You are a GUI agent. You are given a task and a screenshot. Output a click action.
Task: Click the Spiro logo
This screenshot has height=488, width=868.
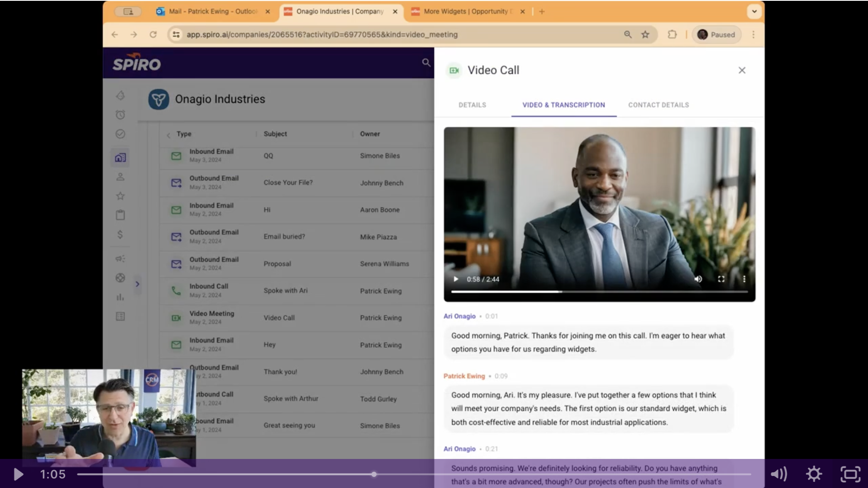[137, 62]
